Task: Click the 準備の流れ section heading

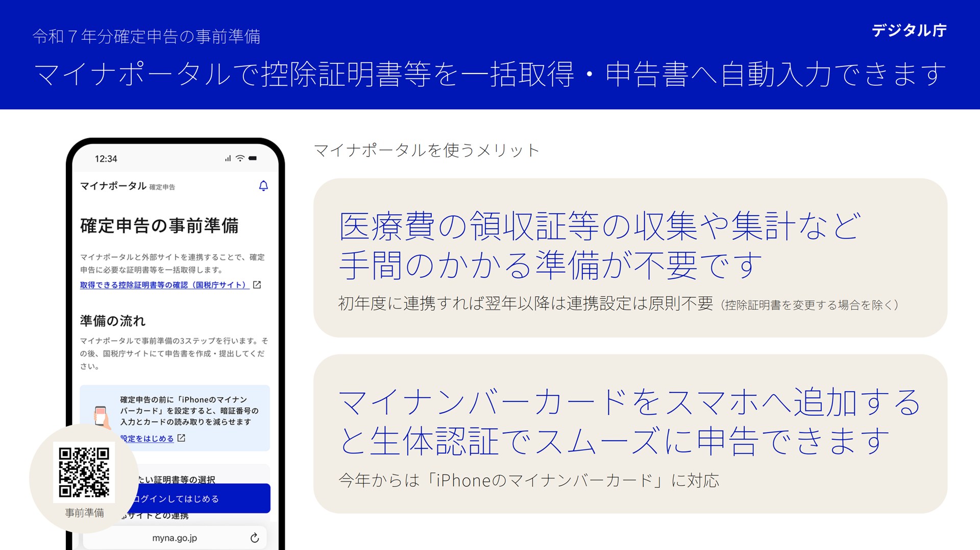Action: pyautogui.click(x=113, y=321)
